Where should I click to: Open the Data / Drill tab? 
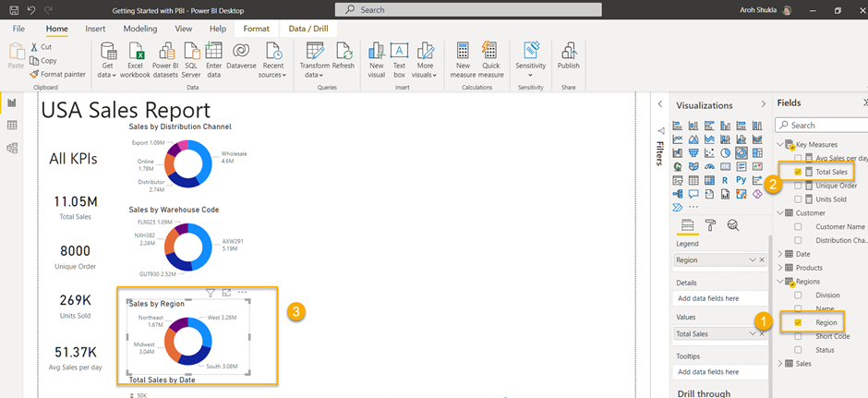coord(308,29)
